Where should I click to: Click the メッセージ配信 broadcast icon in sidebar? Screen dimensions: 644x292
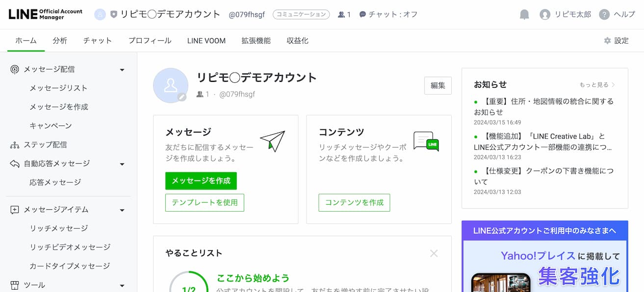[x=15, y=70]
